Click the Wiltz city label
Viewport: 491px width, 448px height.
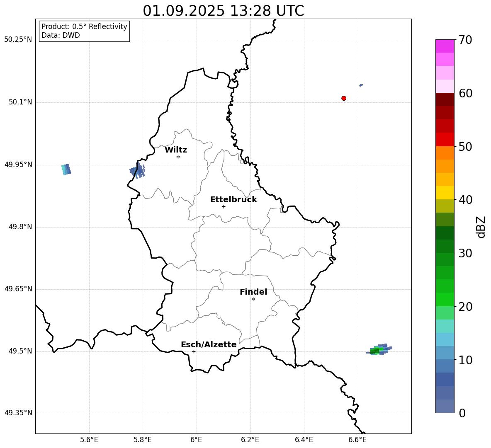pos(176,150)
